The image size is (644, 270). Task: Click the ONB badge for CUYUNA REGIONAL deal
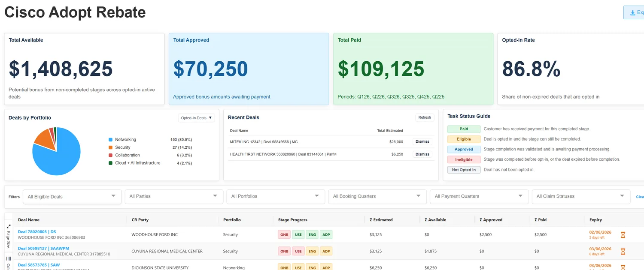[x=284, y=251]
